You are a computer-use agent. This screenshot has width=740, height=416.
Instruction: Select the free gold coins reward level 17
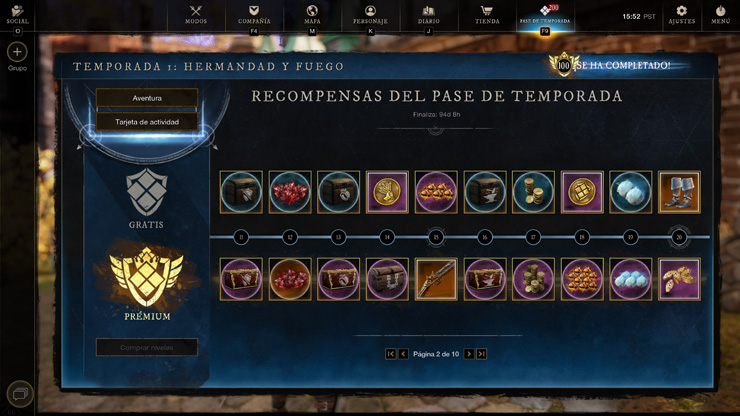click(533, 192)
